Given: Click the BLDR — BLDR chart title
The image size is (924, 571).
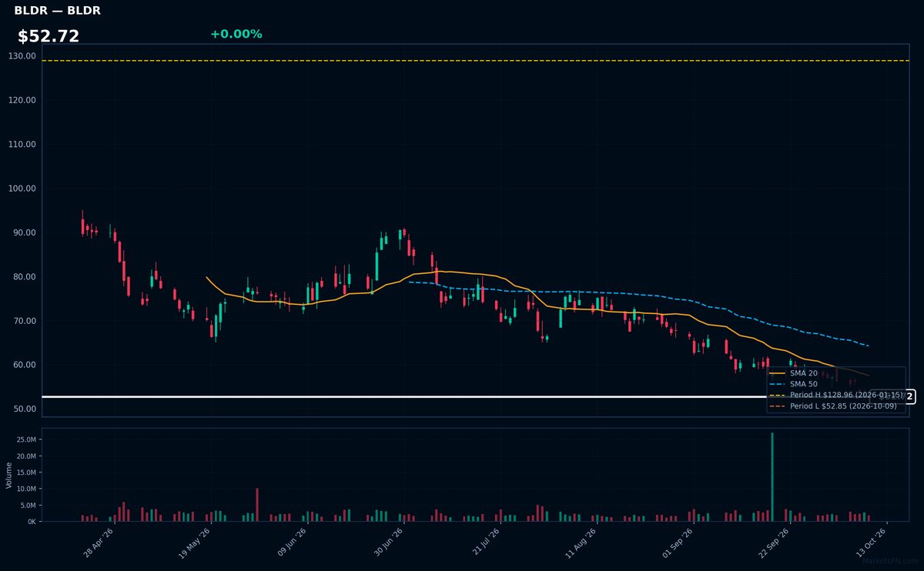Looking at the screenshot, I should point(57,11).
